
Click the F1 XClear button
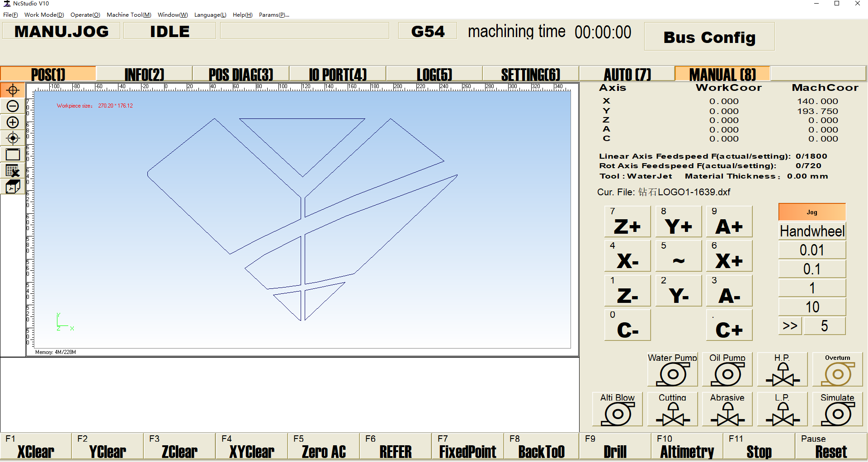click(x=36, y=447)
